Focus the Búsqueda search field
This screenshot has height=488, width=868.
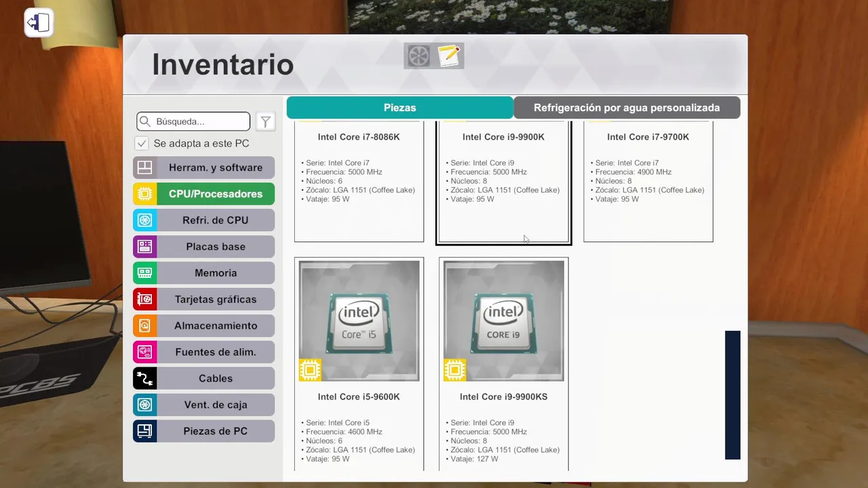click(193, 121)
